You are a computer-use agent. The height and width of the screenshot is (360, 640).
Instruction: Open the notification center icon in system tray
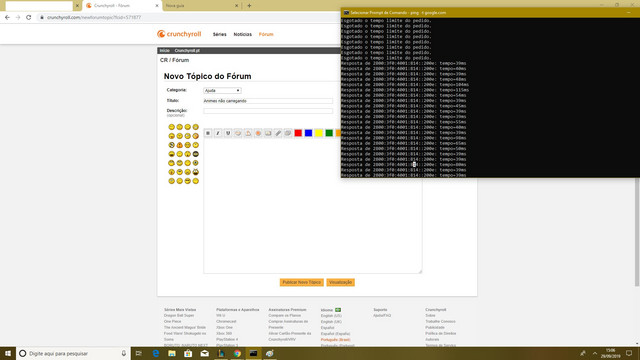[x=629, y=353]
